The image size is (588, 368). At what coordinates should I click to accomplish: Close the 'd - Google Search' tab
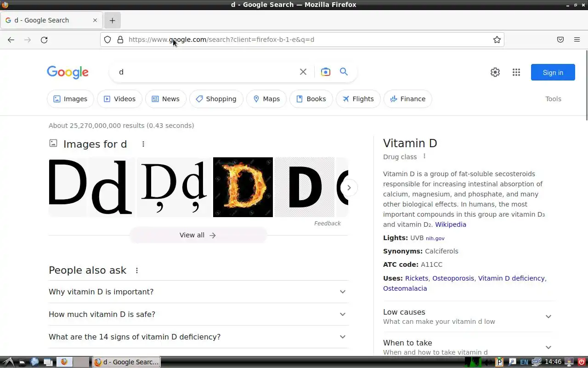click(x=95, y=20)
